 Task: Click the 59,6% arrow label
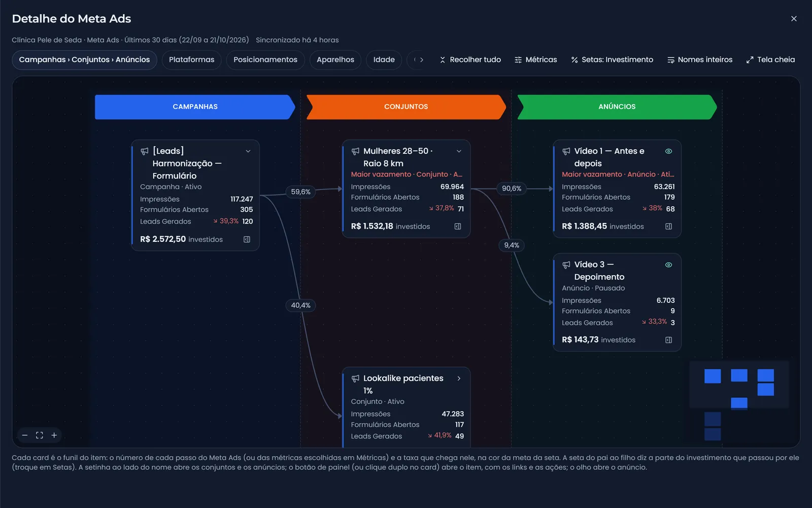click(x=301, y=192)
